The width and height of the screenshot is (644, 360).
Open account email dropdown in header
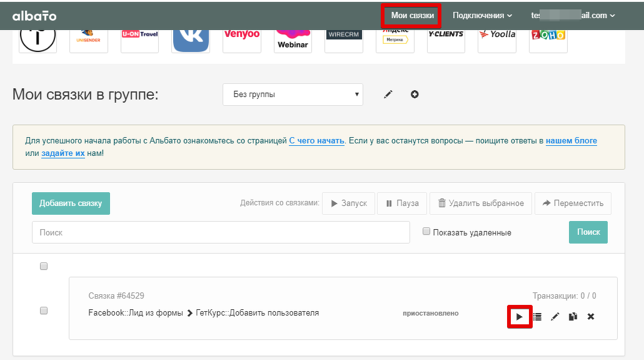coord(573,16)
